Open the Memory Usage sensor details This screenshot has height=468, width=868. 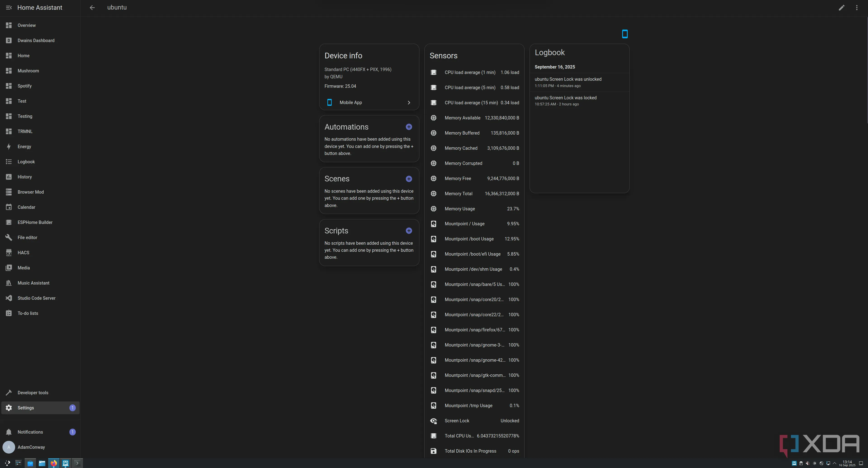pos(474,209)
